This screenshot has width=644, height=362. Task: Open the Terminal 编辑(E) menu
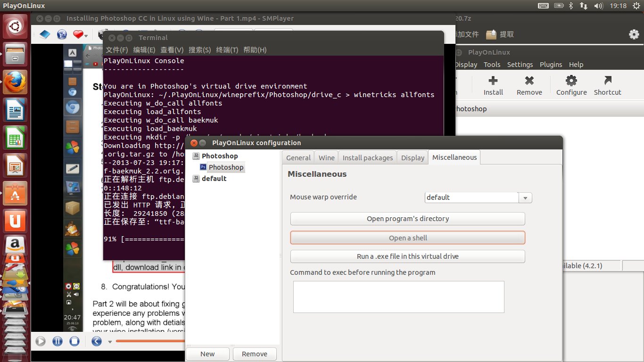(144, 49)
